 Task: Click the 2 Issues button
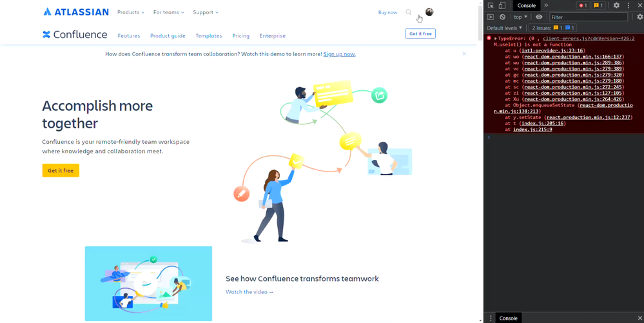pyautogui.click(x=553, y=28)
